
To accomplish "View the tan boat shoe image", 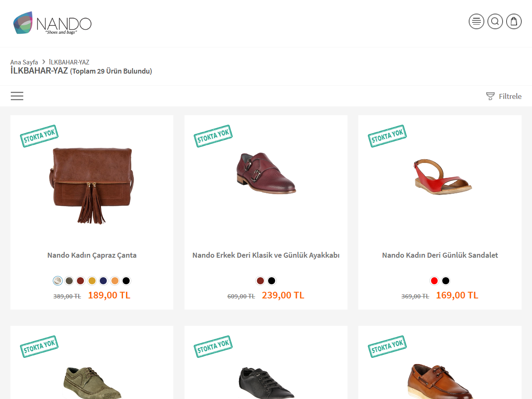I will pos(440,382).
